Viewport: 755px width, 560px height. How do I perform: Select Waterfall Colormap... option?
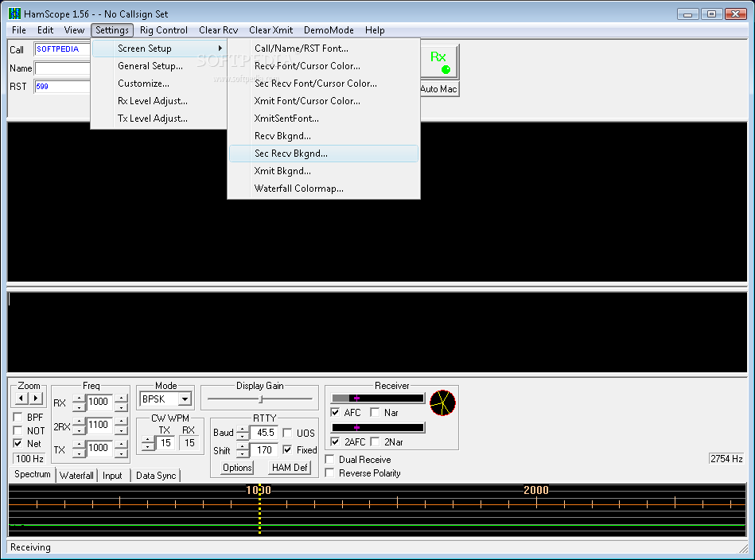click(x=324, y=189)
